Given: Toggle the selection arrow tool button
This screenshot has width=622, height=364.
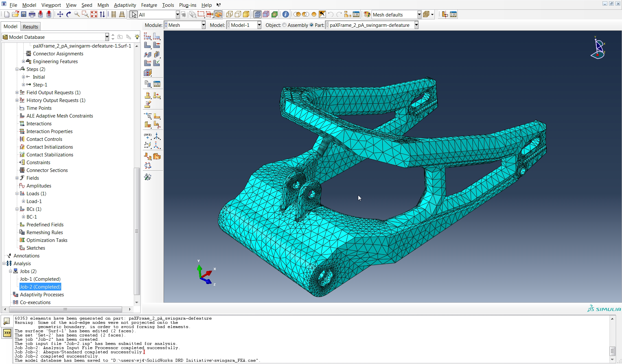Looking at the screenshot, I should pos(133,14).
